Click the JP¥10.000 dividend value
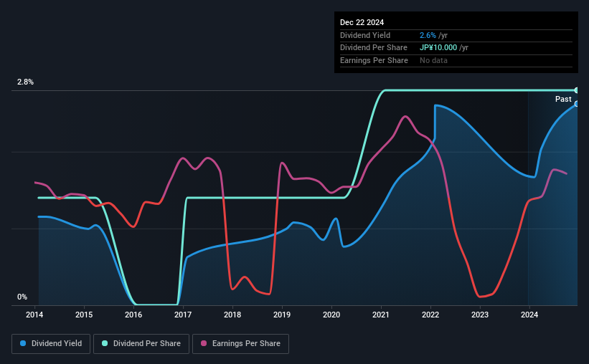Image resolution: width=589 pixels, height=364 pixels. pos(438,48)
